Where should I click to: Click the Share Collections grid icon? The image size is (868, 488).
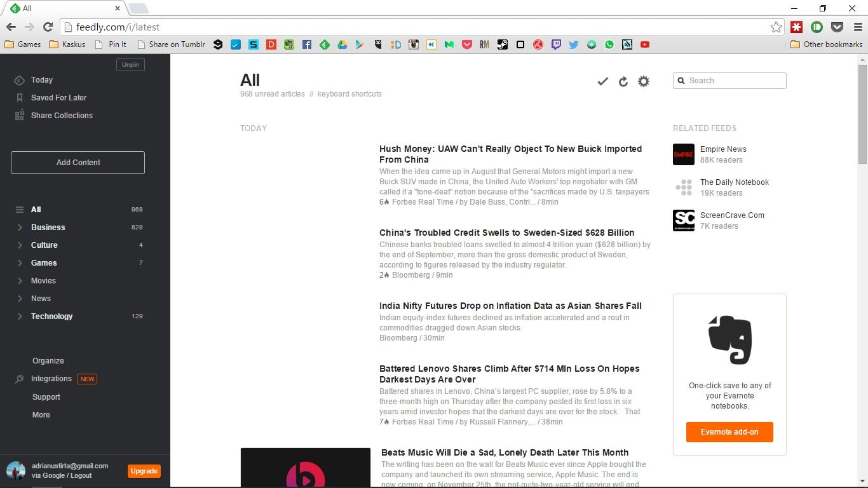coord(19,116)
